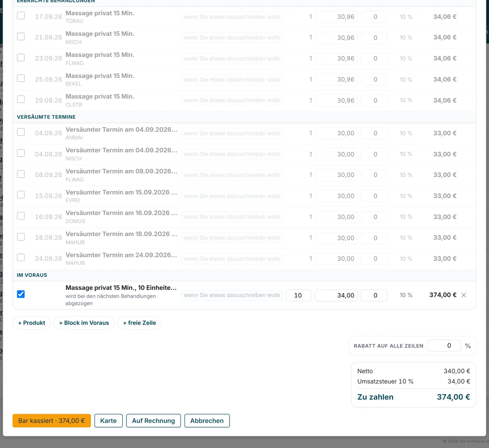Add a note to the prepaid block line
489x448 pixels.
click(x=232, y=295)
